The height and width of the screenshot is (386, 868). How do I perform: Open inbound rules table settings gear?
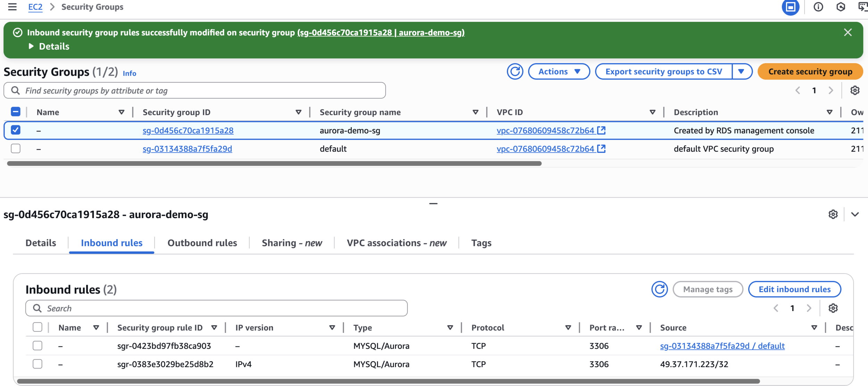pos(833,308)
